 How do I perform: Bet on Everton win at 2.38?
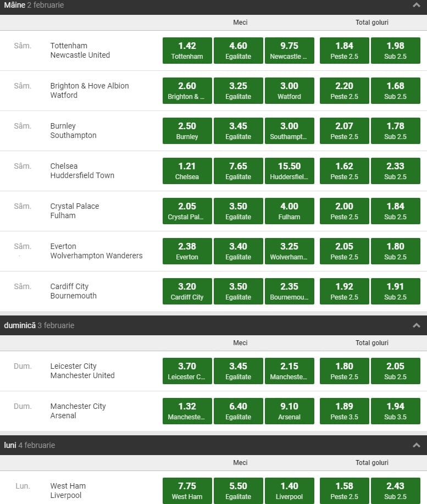point(187,251)
